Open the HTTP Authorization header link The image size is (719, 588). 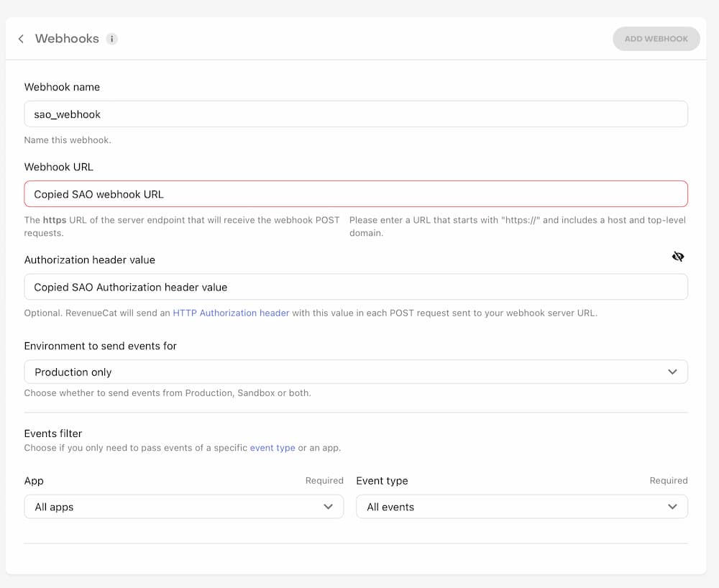tap(231, 313)
